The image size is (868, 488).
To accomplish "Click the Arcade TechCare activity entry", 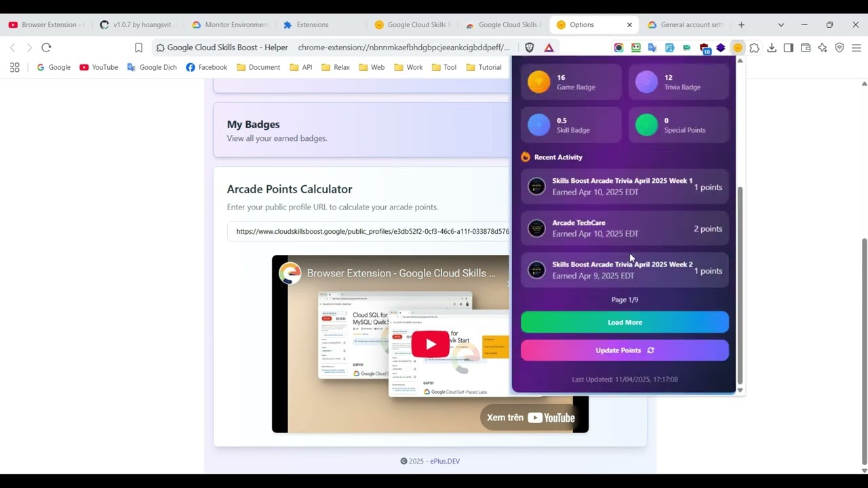I will point(625,228).
